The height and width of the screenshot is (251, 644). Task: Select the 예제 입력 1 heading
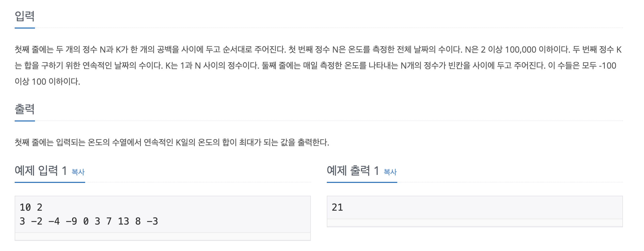[x=41, y=171]
